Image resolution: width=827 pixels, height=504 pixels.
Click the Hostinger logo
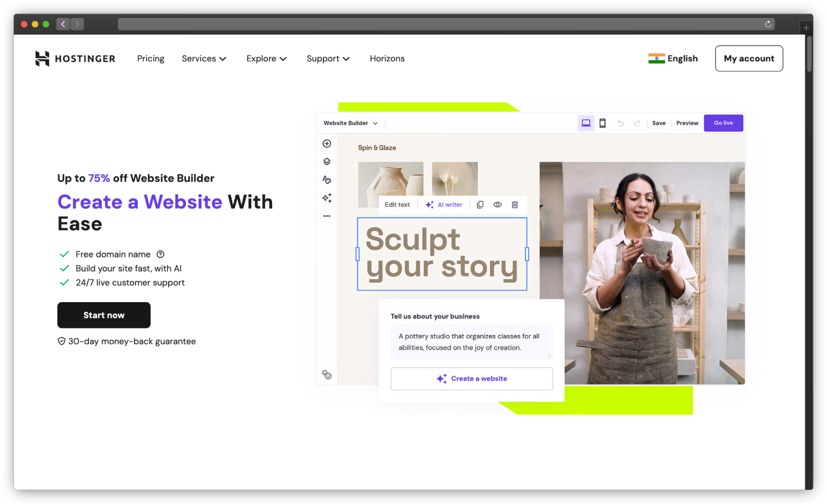[x=75, y=58]
